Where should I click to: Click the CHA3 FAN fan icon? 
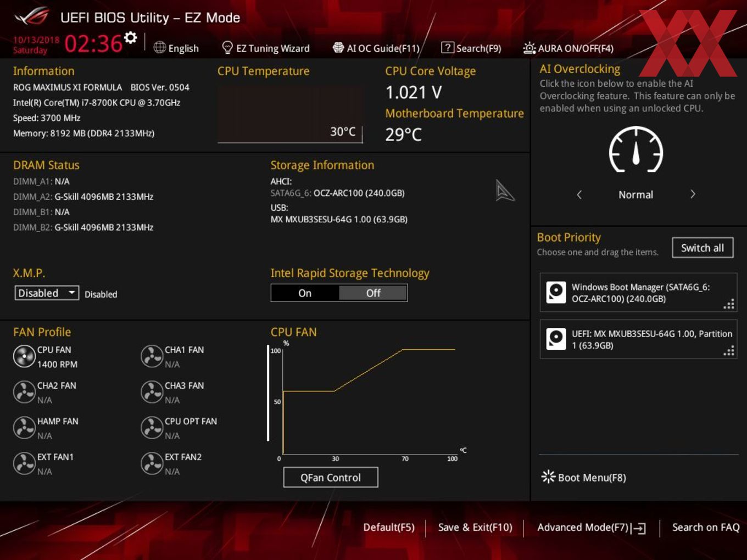(x=152, y=392)
